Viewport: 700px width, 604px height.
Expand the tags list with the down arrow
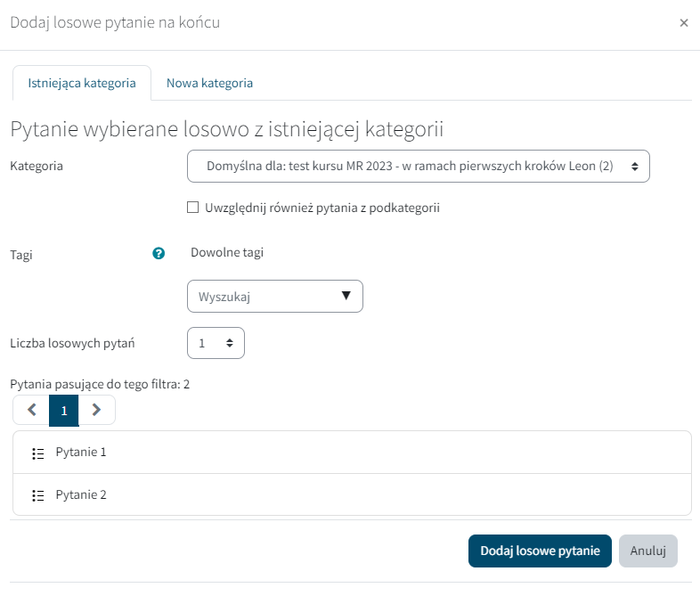point(346,296)
